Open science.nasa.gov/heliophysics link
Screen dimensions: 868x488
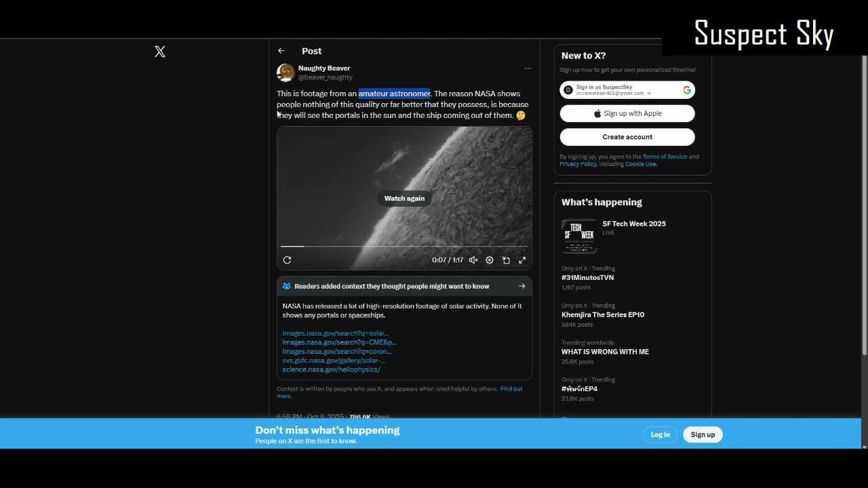pos(332,369)
